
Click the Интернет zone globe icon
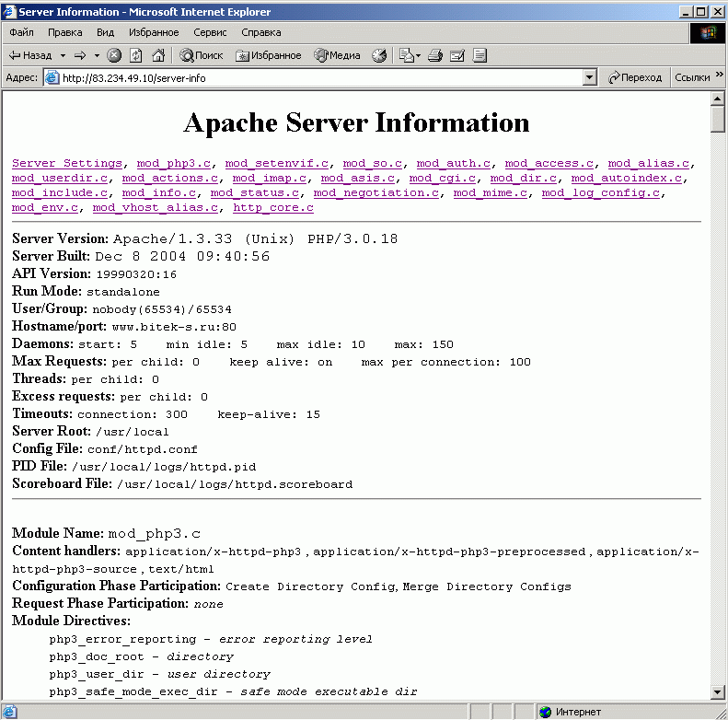pos(546,712)
